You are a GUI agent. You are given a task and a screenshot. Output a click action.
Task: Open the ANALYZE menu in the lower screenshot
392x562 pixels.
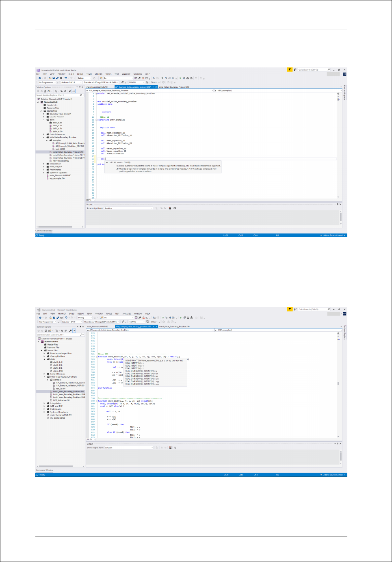click(x=127, y=313)
